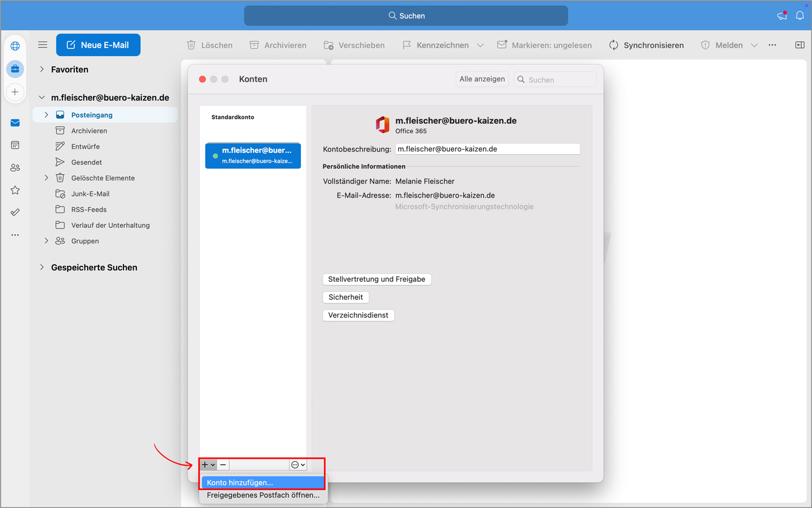Open the dropdown arrow next to the plus button

coord(213,464)
